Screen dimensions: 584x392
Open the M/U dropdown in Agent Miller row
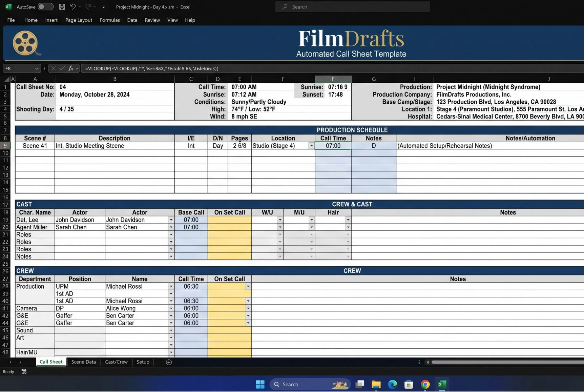(312, 227)
